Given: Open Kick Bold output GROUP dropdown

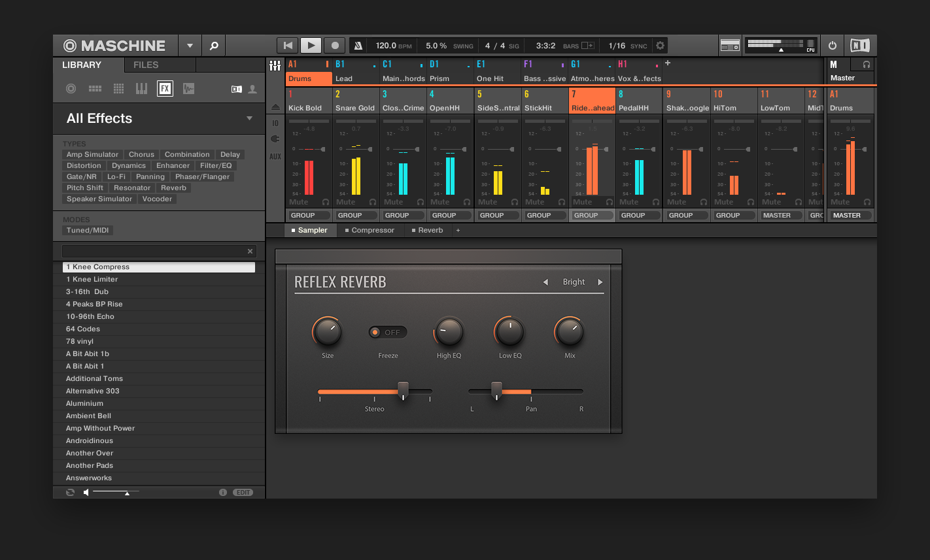Looking at the screenshot, I should click(309, 215).
